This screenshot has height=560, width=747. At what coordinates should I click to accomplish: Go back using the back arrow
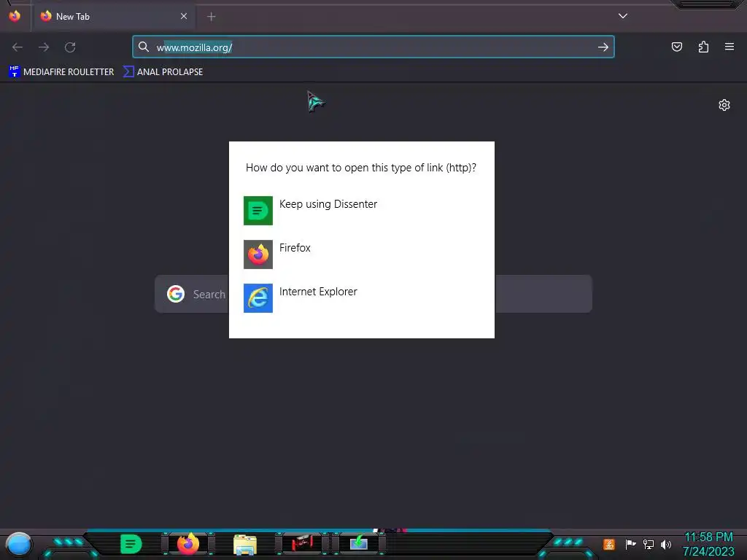(18, 47)
